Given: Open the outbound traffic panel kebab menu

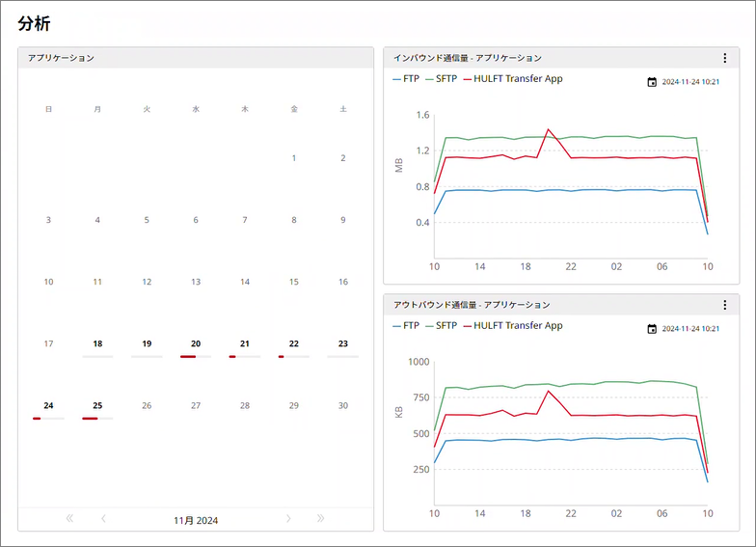Looking at the screenshot, I should pyautogui.click(x=725, y=305).
